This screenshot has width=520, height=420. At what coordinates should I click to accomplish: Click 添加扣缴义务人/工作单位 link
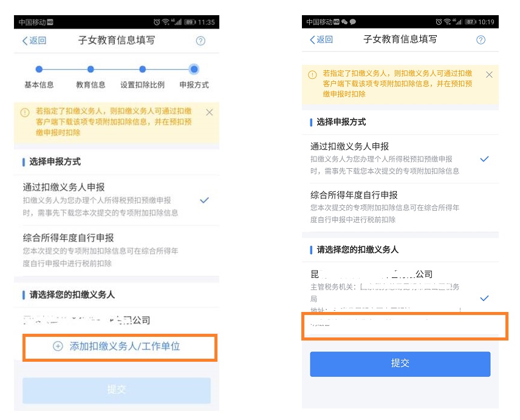[x=125, y=347]
